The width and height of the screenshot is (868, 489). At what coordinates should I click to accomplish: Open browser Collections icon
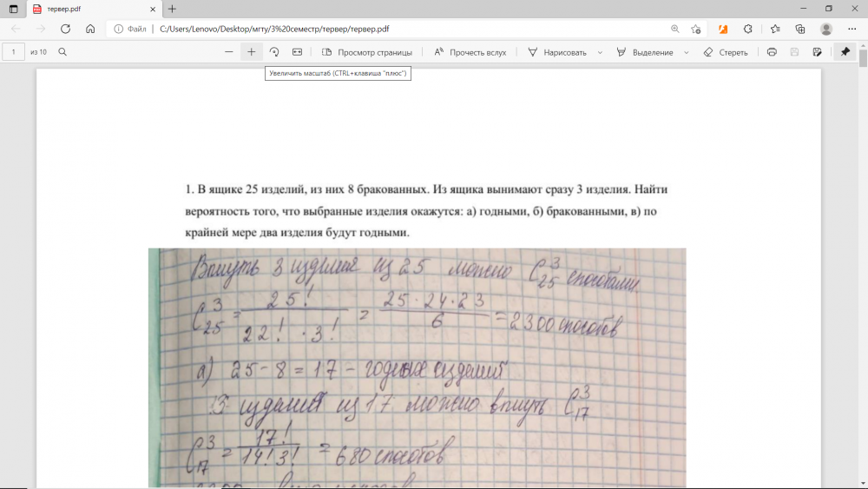coord(800,29)
